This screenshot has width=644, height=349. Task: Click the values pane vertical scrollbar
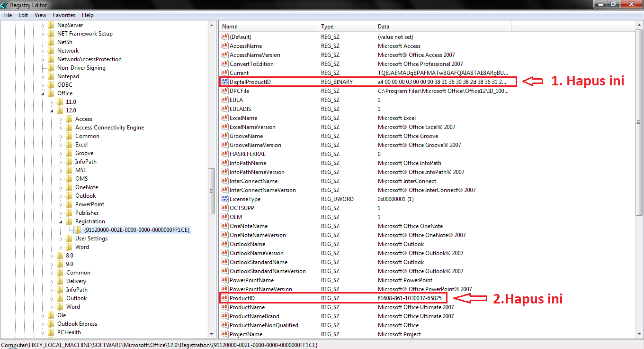pyautogui.click(x=639, y=123)
